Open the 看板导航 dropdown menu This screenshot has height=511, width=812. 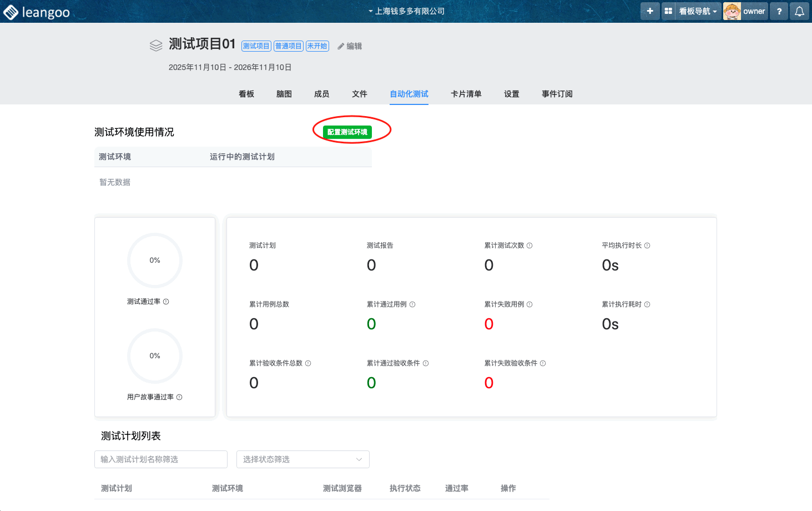click(698, 11)
